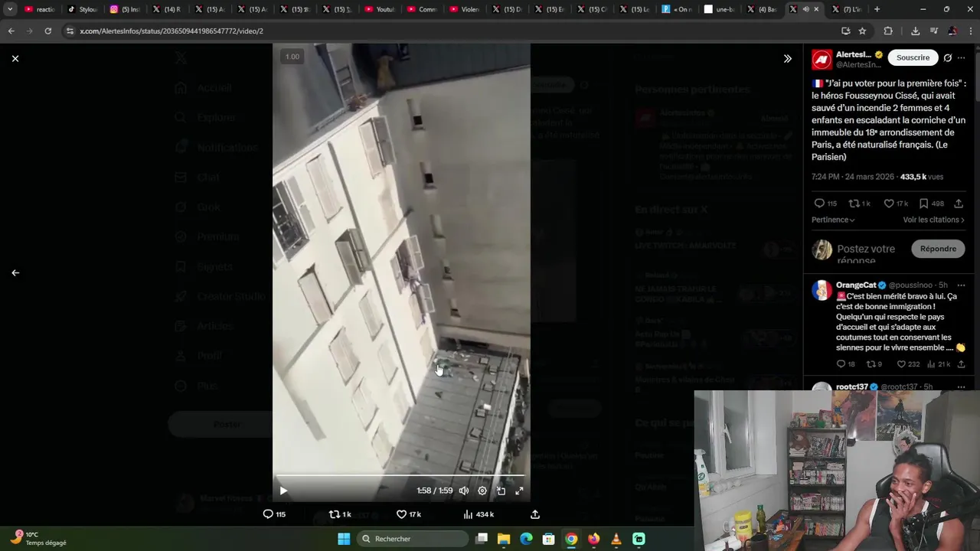Open Chrome extensions puzzle icon
The height and width of the screenshot is (551, 980).
(x=888, y=31)
